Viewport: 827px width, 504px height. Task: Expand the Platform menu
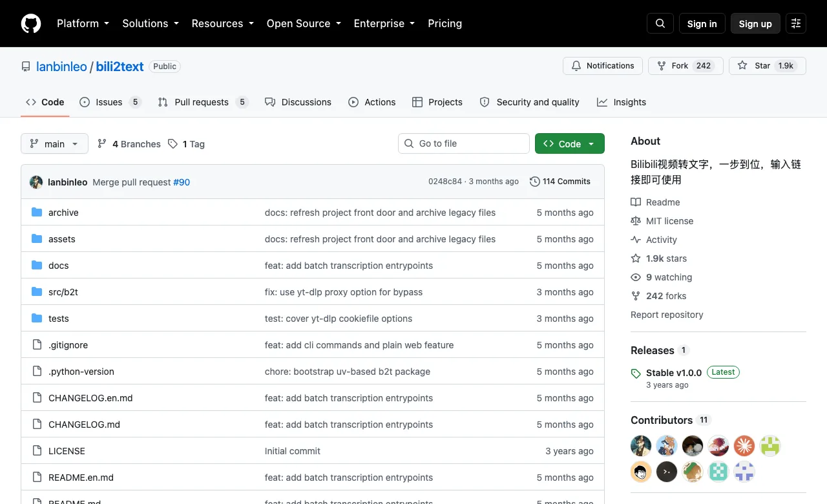[83, 23]
